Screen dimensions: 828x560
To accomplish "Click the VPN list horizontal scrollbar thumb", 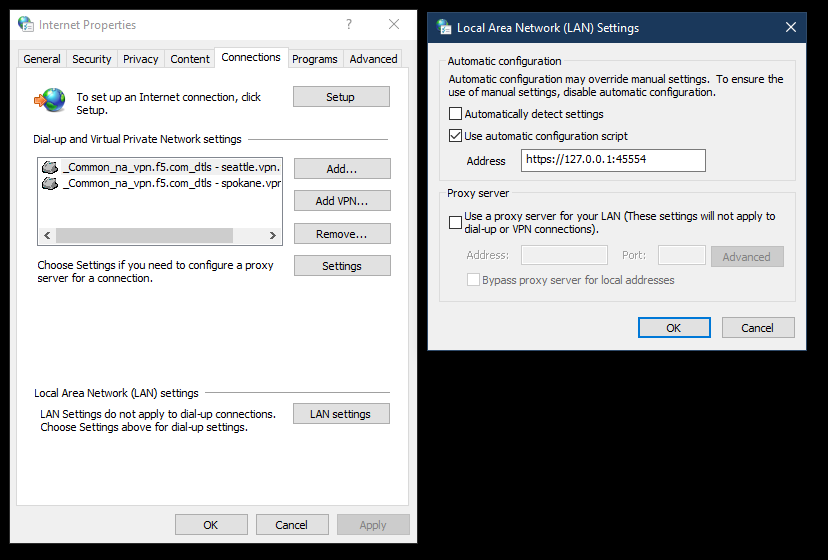I will (144, 236).
